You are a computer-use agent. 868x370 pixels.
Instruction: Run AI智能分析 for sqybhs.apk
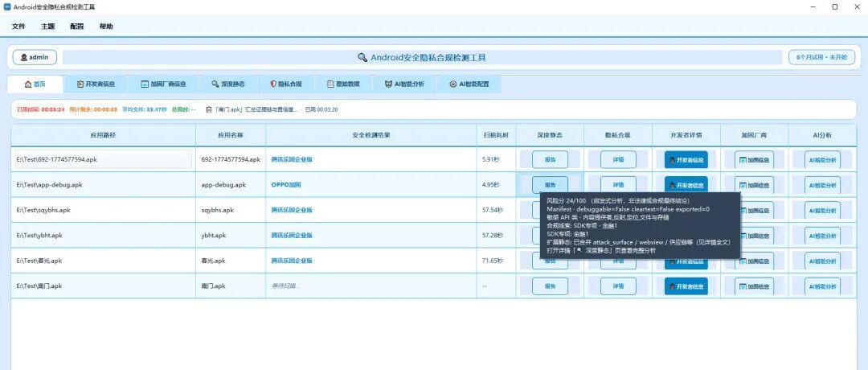(823, 211)
